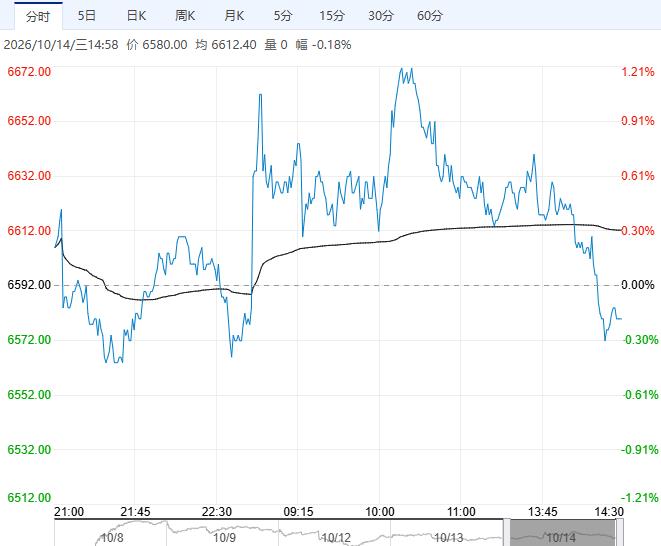661x546 pixels.
Task: Click the left handle of range selector
Action: (x=507, y=533)
